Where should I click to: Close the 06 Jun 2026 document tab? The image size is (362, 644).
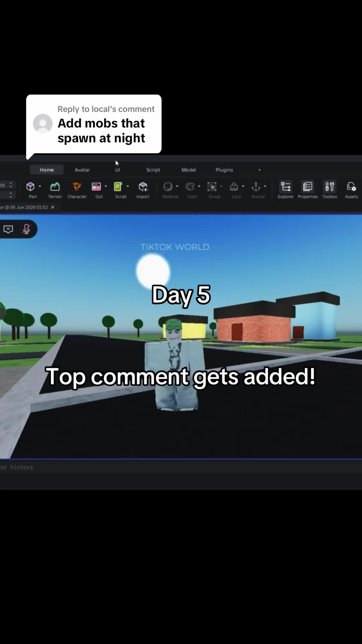pos(53,207)
